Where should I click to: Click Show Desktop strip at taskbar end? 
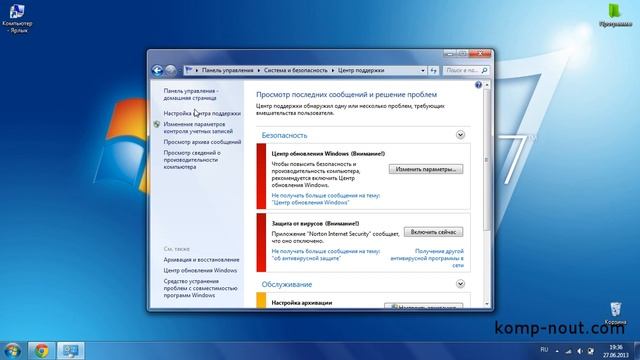point(637,351)
